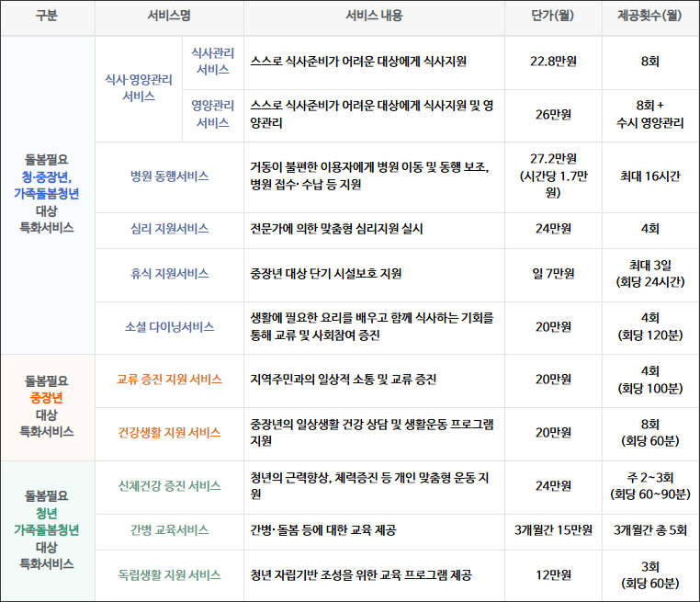Click the 휴식 지원서비스 service name
Viewport: 700px width, 602px height.
(x=169, y=274)
